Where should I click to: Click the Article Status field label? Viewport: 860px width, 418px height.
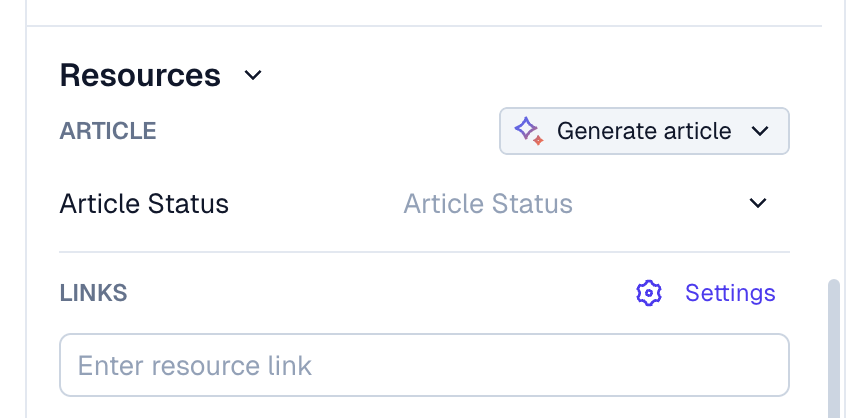(x=144, y=204)
